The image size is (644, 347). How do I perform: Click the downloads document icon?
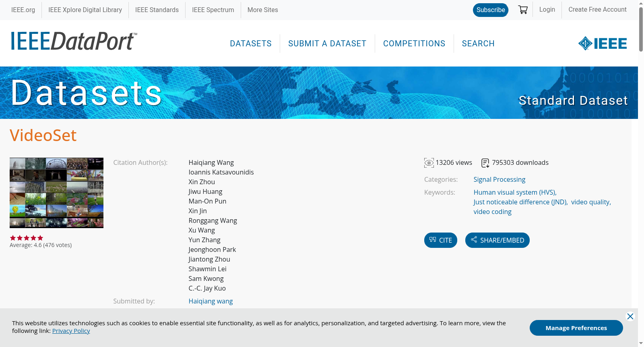click(485, 163)
